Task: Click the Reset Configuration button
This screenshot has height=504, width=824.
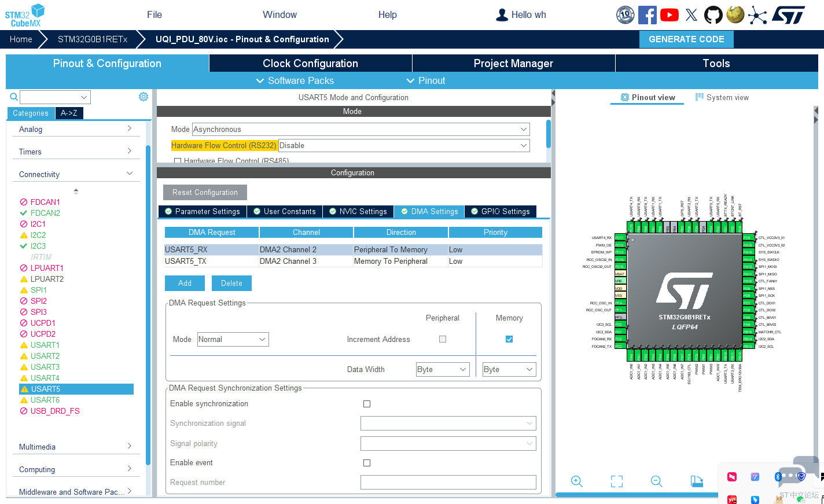Action: [205, 193]
